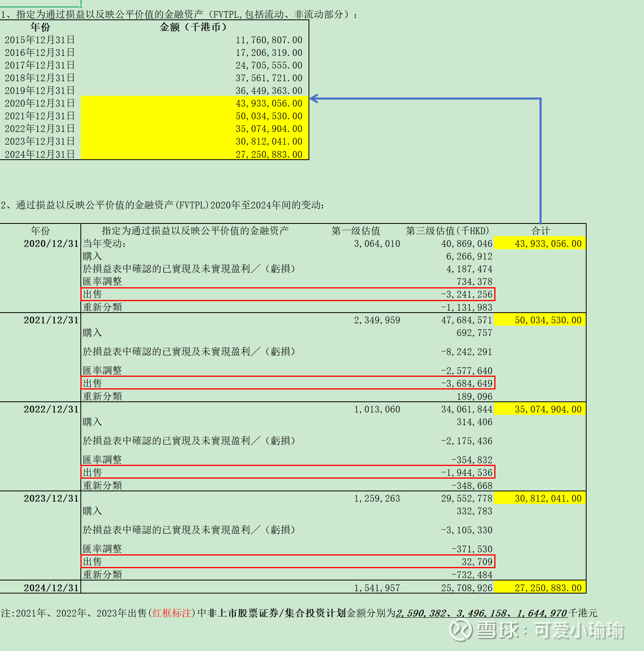Click the red 红框标注 note text
This screenshot has width=644, height=651.
click(172, 613)
